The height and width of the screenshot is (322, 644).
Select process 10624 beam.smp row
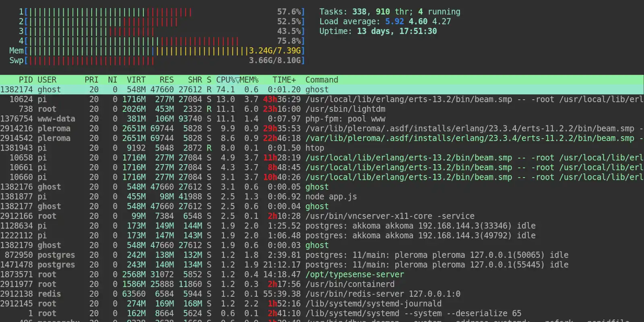(x=322, y=99)
